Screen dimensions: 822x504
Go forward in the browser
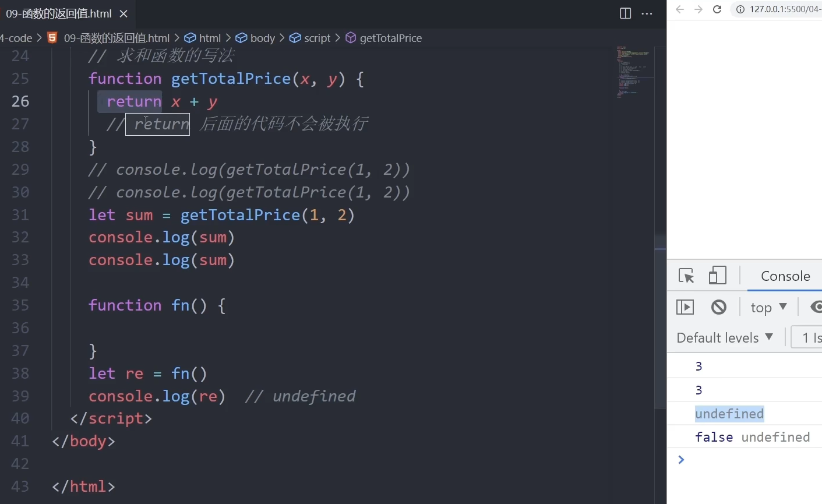tap(698, 9)
